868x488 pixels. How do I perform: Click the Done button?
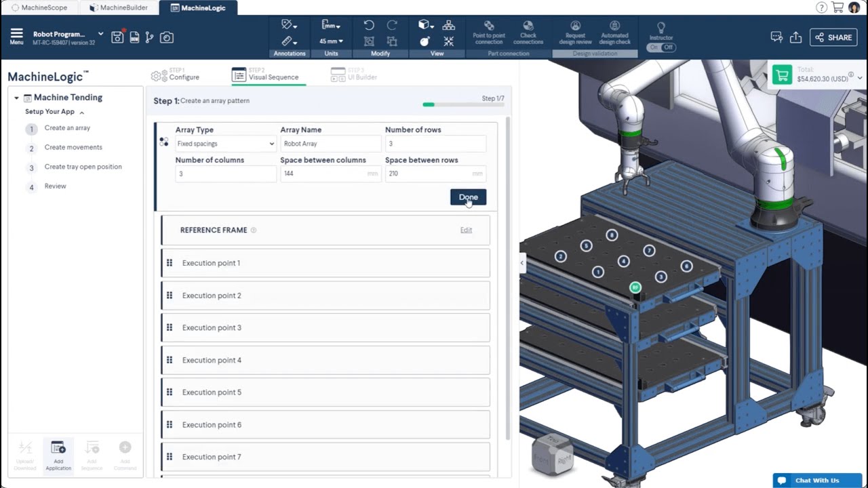pos(468,197)
